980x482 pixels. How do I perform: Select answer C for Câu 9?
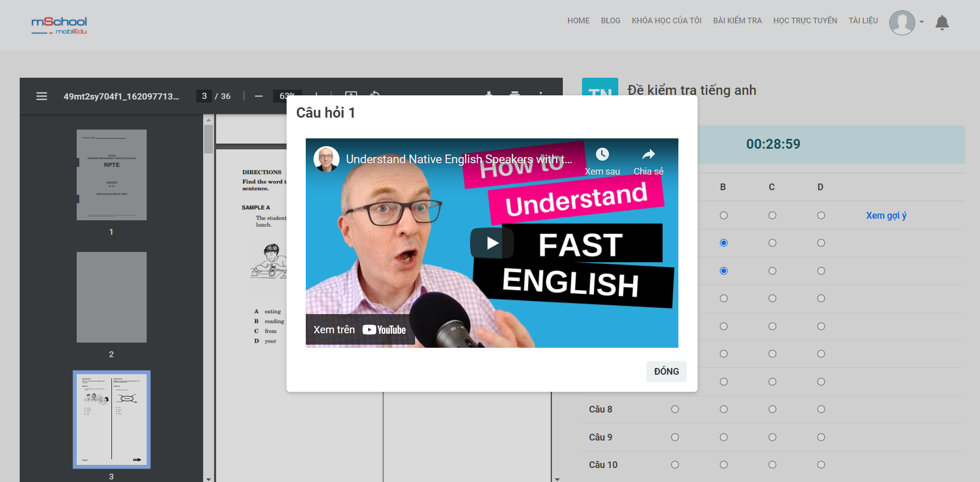pos(772,437)
